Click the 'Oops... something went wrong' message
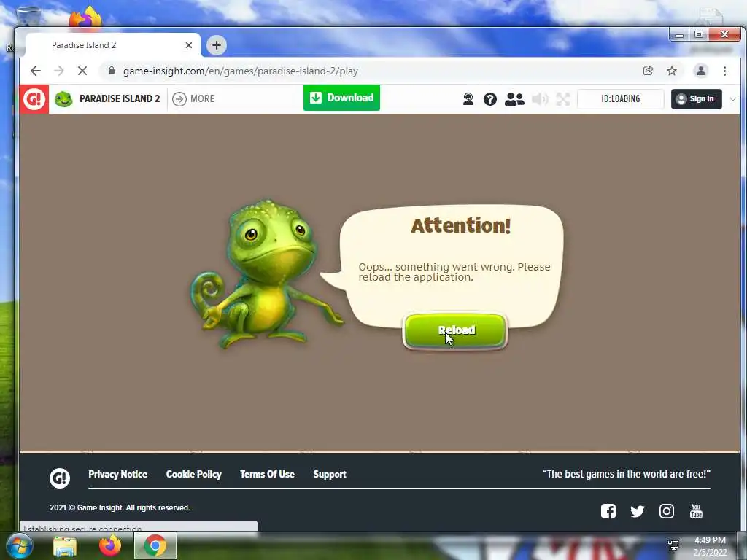This screenshot has height=560, width=747. [x=454, y=272]
